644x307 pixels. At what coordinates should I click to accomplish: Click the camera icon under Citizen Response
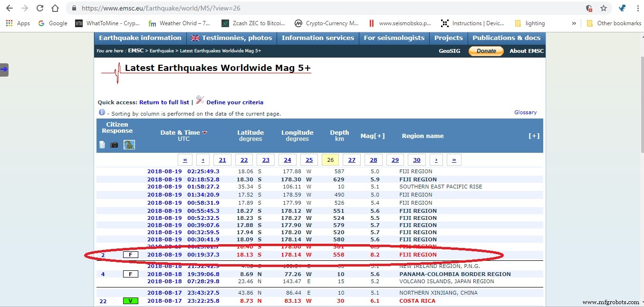[114, 145]
